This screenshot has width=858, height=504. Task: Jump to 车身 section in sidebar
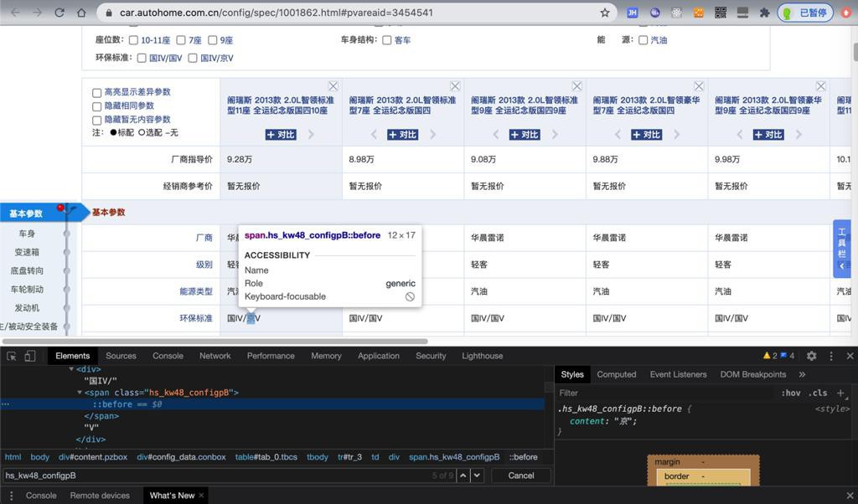pyautogui.click(x=27, y=234)
